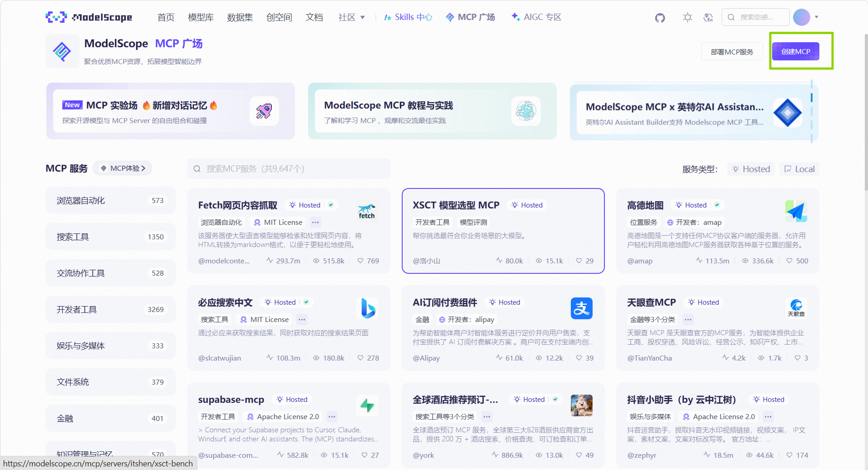Click the heart icon on XSCT card
The width and height of the screenshot is (868, 470).
point(579,261)
